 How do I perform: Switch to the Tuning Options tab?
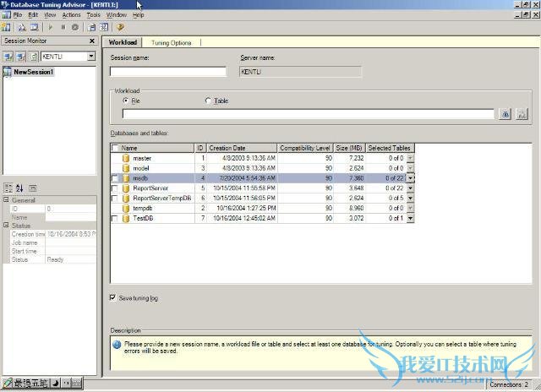[x=172, y=42]
